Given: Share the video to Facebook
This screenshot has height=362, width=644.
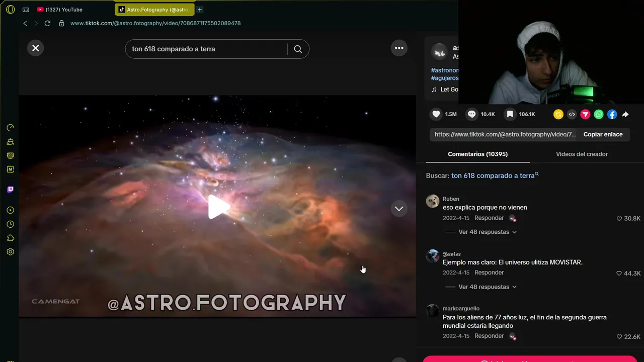Looking at the screenshot, I should pos(612,115).
